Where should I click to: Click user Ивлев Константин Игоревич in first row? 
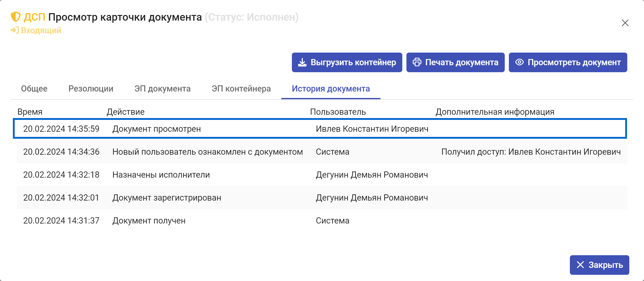(x=372, y=129)
